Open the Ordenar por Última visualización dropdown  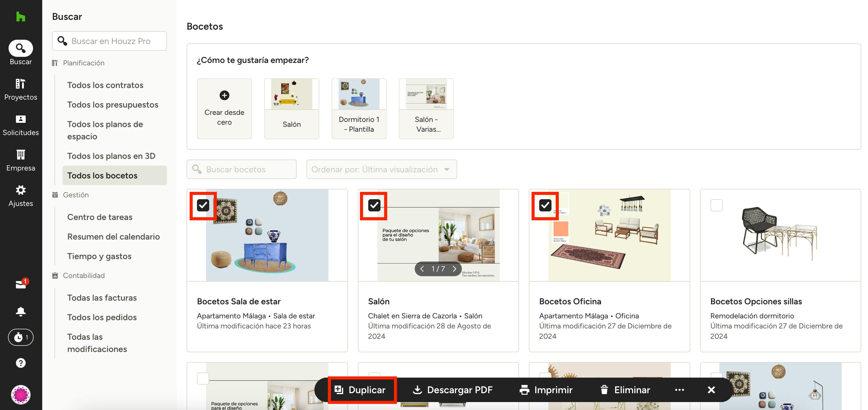[381, 169]
